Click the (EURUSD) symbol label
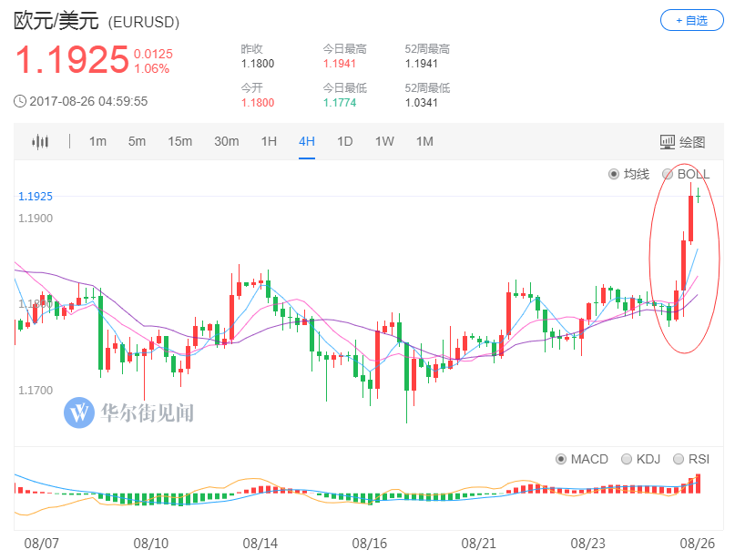The width and height of the screenshot is (735, 560). click(x=143, y=23)
